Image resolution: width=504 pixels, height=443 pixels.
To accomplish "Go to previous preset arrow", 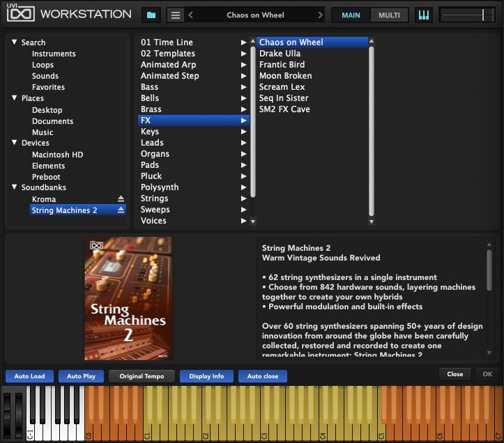I will [190, 15].
